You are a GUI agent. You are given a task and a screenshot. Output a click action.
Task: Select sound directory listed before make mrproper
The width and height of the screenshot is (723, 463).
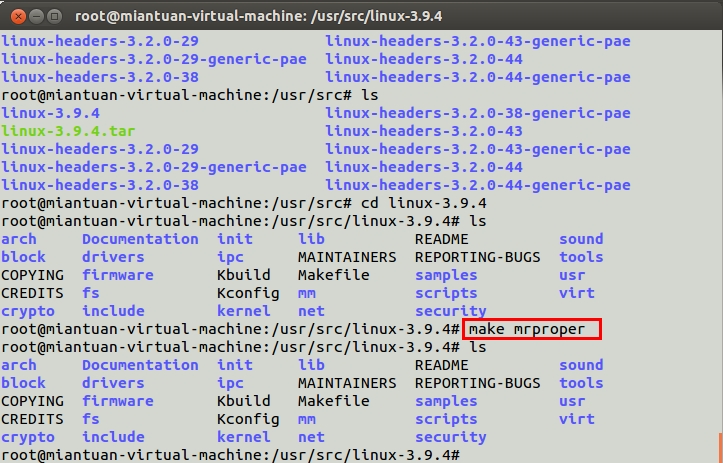point(581,239)
